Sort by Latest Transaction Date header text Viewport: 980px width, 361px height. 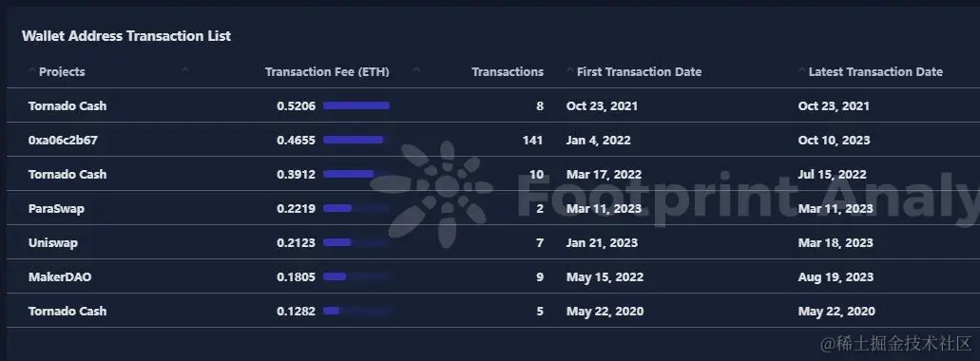point(875,72)
